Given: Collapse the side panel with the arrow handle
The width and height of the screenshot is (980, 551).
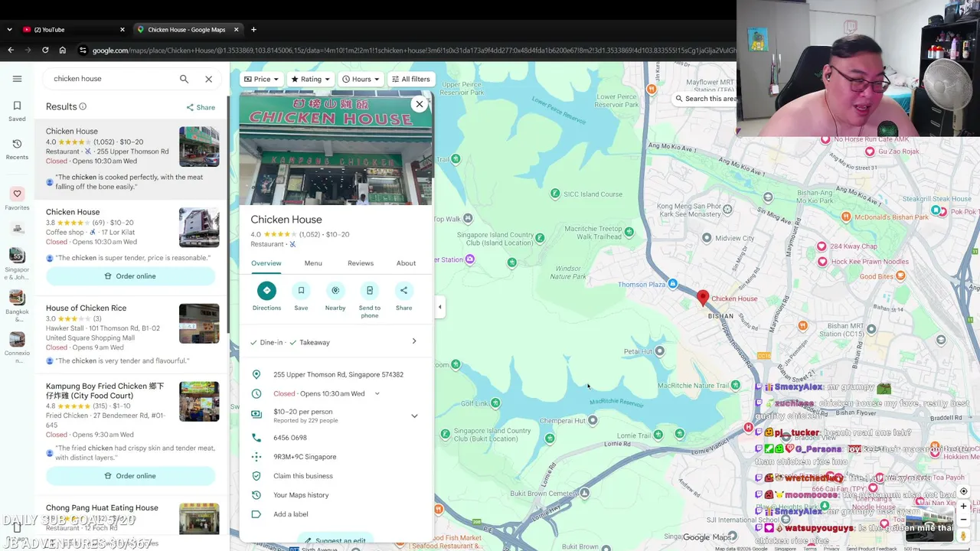Looking at the screenshot, I should click(439, 307).
